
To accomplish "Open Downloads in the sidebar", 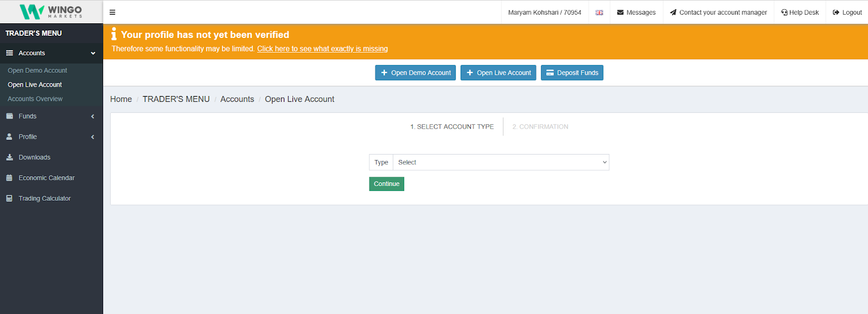I will (34, 157).
